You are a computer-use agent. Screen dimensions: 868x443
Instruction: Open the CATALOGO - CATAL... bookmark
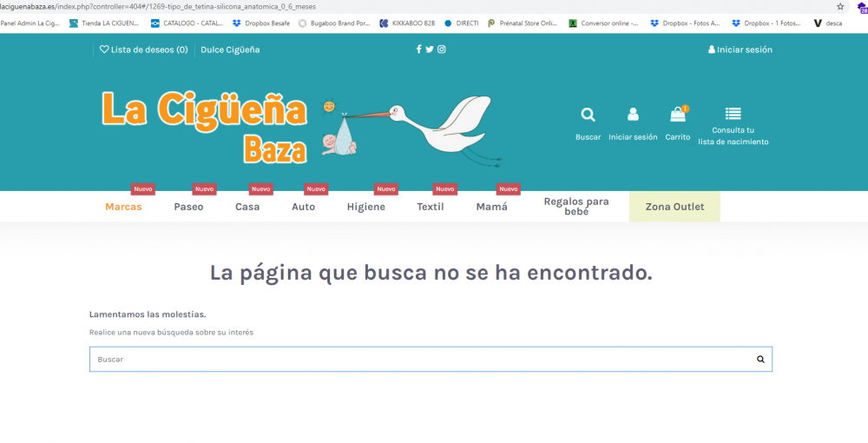187,23
